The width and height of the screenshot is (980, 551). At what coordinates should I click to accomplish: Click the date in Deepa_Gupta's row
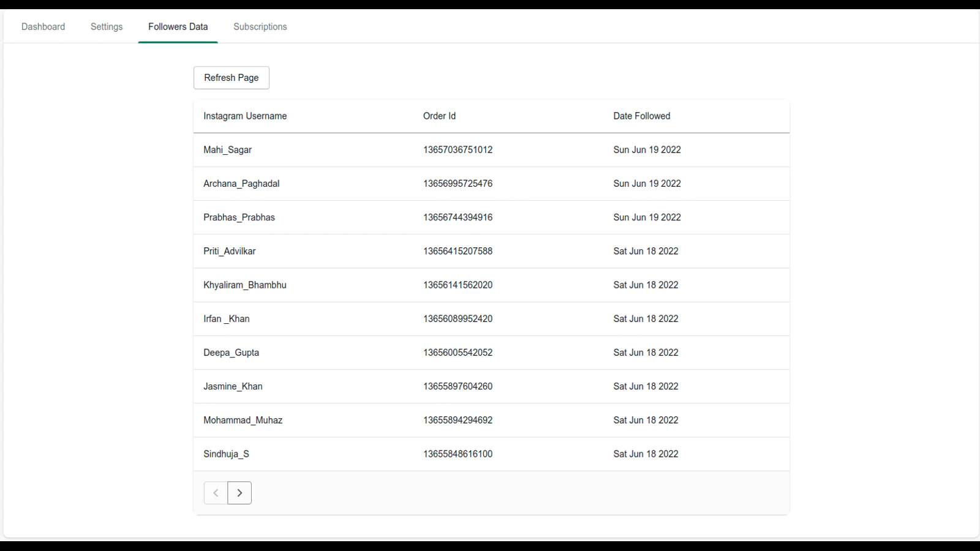tap(646, 353)
